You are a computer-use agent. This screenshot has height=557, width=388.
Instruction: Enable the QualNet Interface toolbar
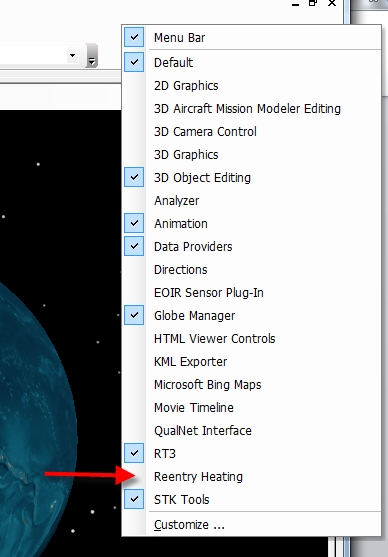tap(252, 431)
